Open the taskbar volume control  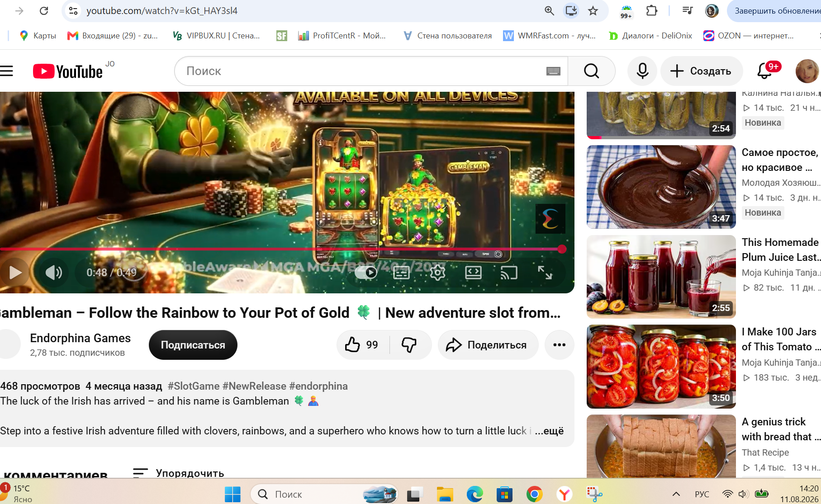point(743,494)
